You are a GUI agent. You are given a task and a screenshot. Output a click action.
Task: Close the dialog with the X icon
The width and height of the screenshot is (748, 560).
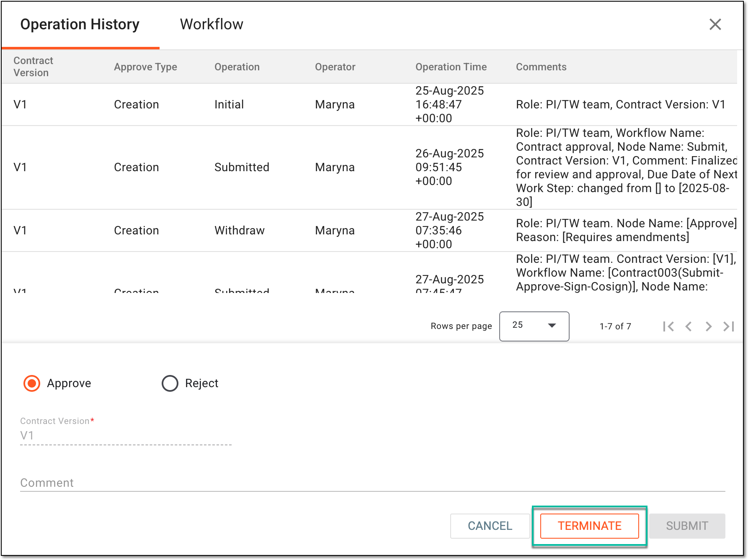coord(715,24)
